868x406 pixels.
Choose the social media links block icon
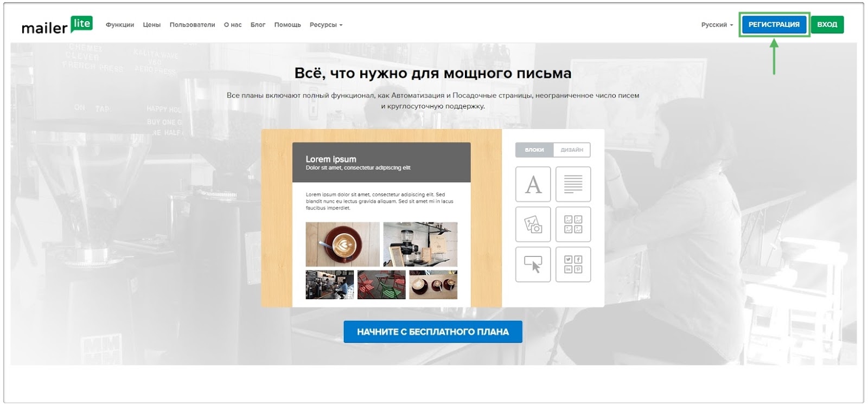coord(573,265)
